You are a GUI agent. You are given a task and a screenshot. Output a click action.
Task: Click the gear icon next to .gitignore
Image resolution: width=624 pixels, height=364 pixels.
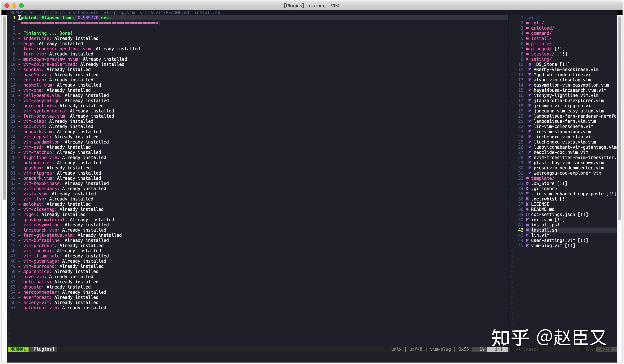click(527, 189)
